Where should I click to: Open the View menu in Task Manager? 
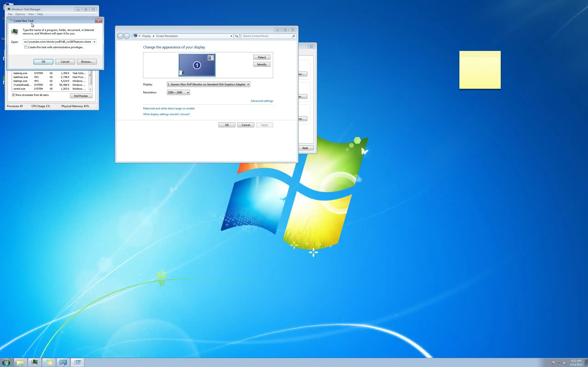pos(31,14)
